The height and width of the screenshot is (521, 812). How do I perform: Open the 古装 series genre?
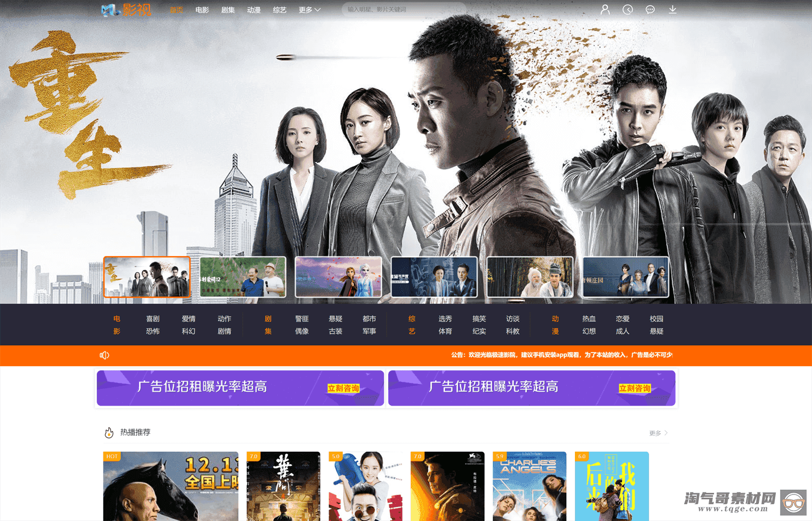click(336, 331)
